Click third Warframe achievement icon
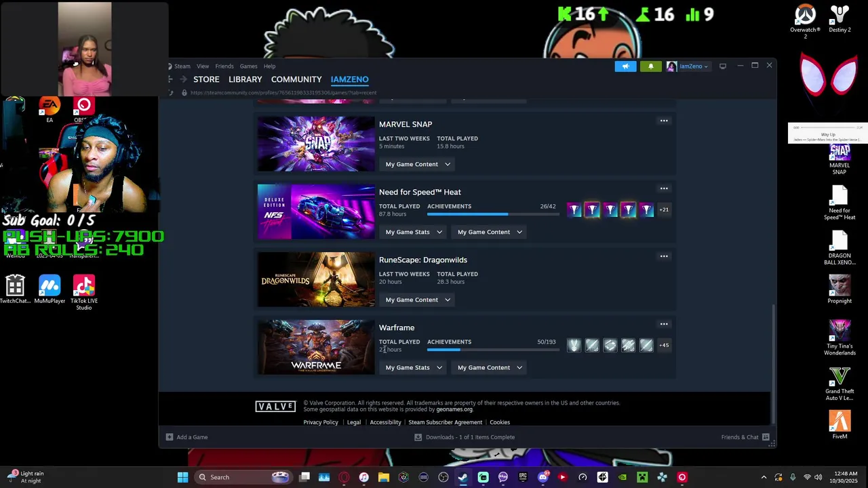This screenshot has height=488, width=868. [x=610, y=346]
